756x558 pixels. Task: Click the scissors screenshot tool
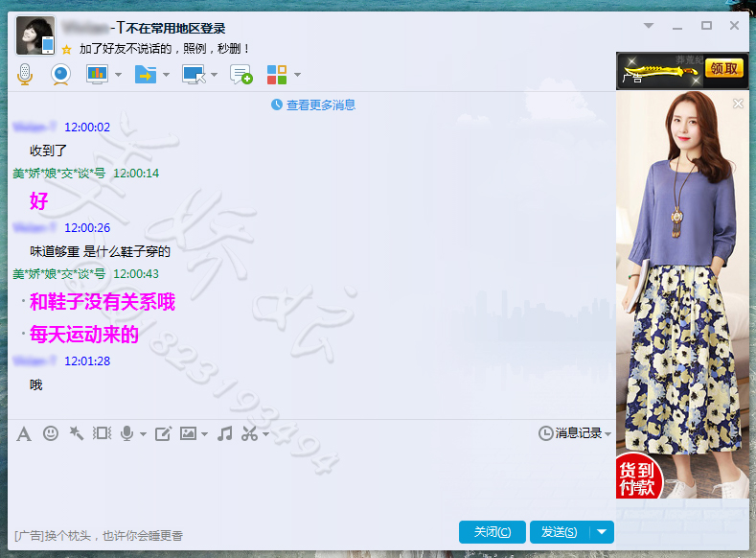(x=249, y=433)
